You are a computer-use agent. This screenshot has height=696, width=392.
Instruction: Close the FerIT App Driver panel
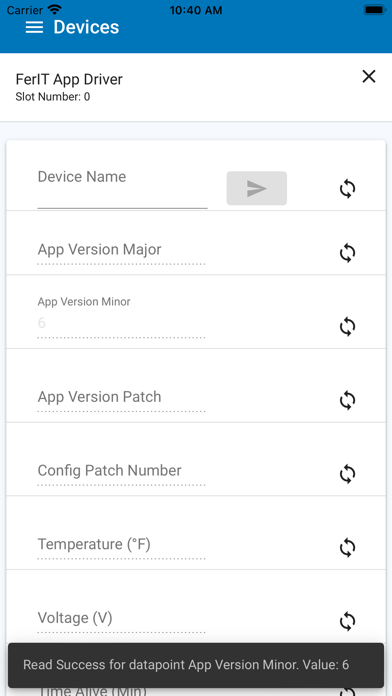[x=368, y=76]
